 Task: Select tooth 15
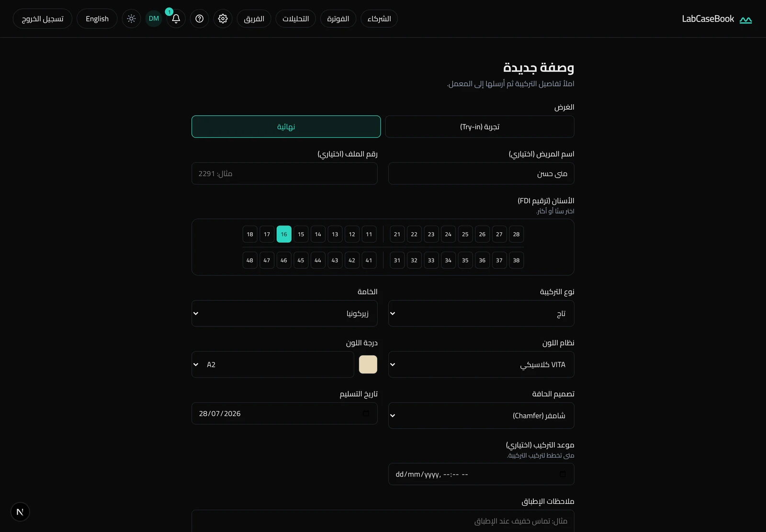(301, 234)
